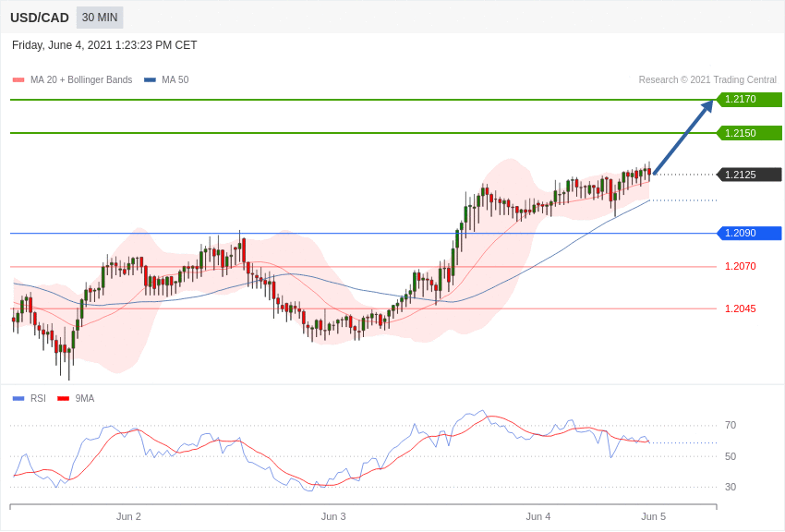Viewport: 785px width, 532px height.
Task: Click the MA 20 + Bollinger Bands label
Action: point(81,79)
